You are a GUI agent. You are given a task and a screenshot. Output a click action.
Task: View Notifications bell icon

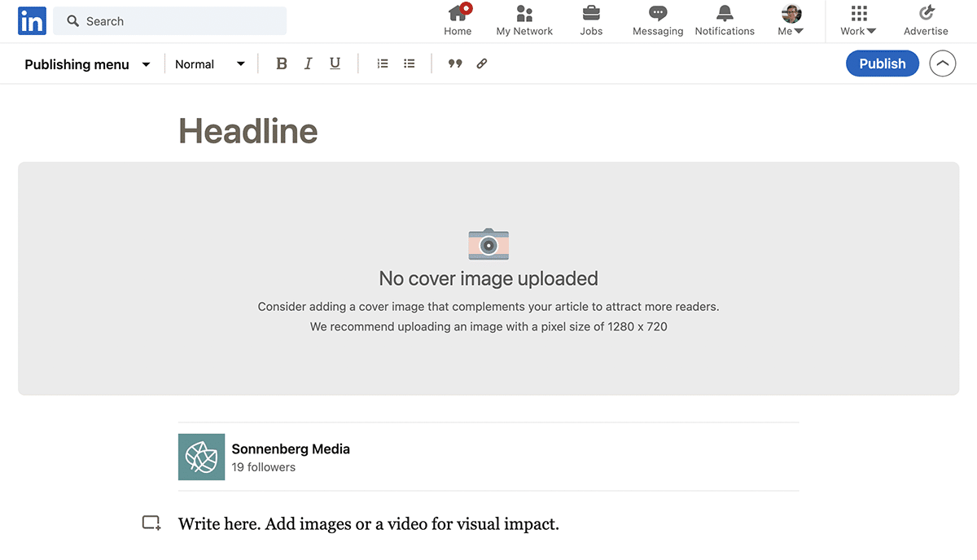pyautogui.click(x=725, y=14)
